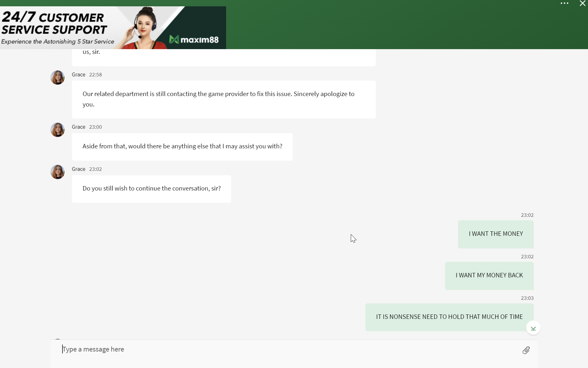
Task: Click the Grace name label at 22:58
Action: (x=78, y=74)
